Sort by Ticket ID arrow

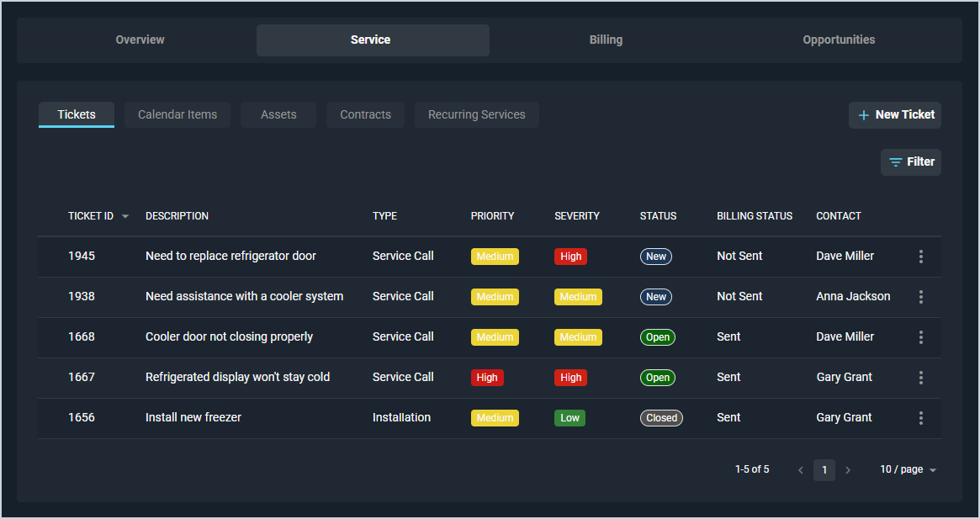coord(125,216)
